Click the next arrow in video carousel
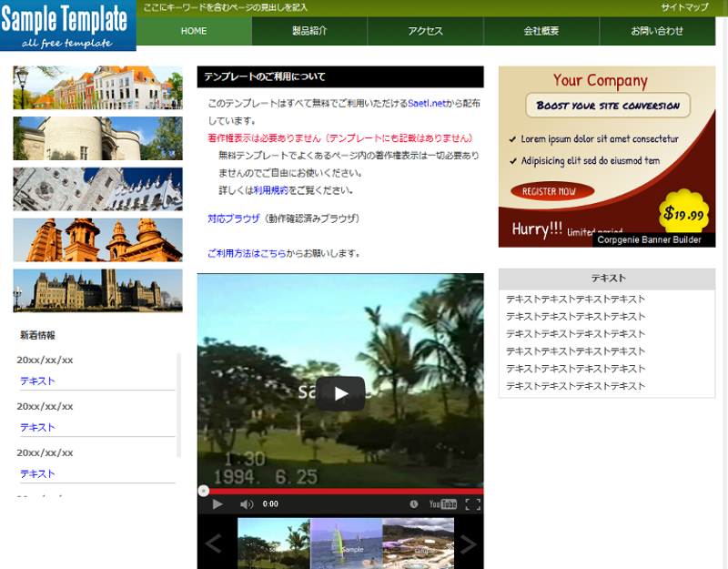Viewport: 728px width, 569px height. [x=467, y=544]
